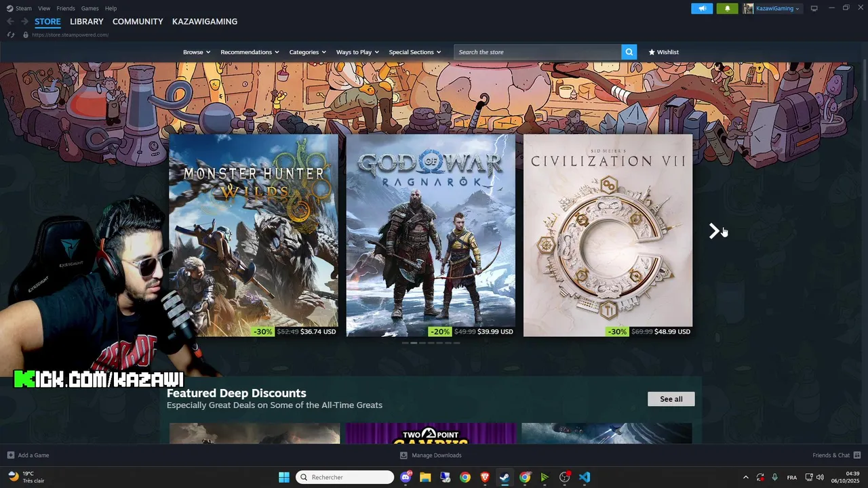Click the Windows taskbar Rechercher search box
Screen dimensions: 868x488
(x=345, y=477)
